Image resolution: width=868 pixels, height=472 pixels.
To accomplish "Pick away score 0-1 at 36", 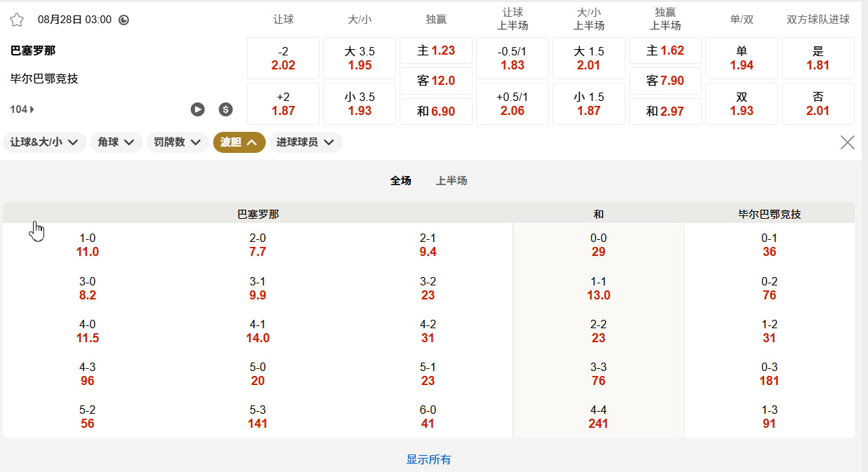I will (x=769, y=245).
